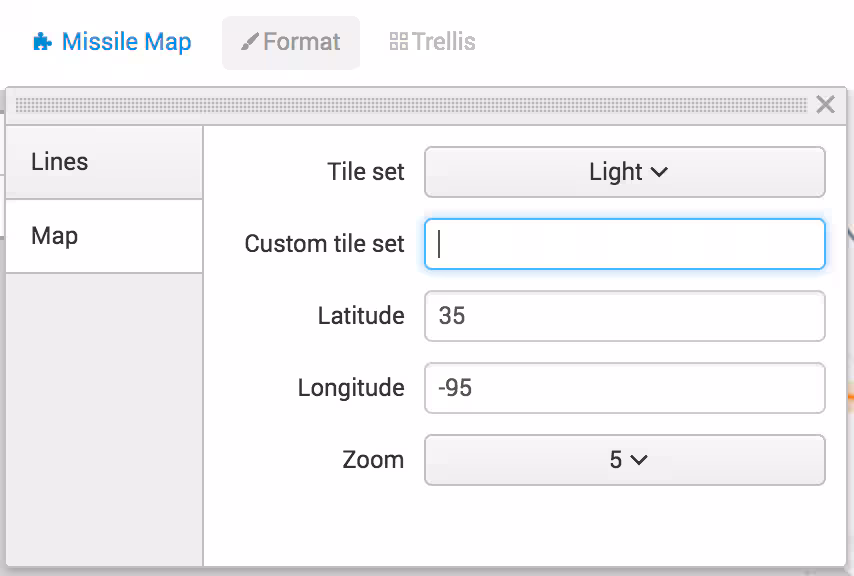854x576 pixels.
Task: Click the paintbrush icon on the Format button
Action: (250, 42)
